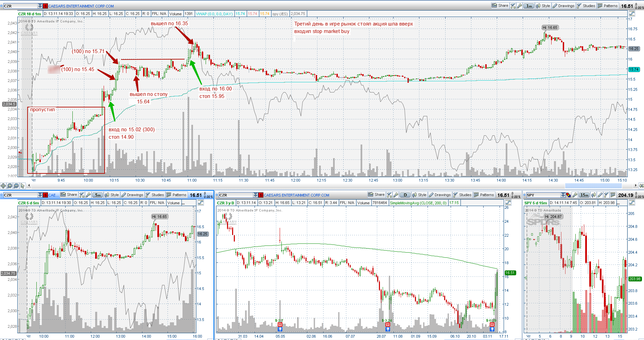Click the right-edge expansion icon beside scrollbar
Viewport: 644px width, 340px height.
tap(641, 186)
